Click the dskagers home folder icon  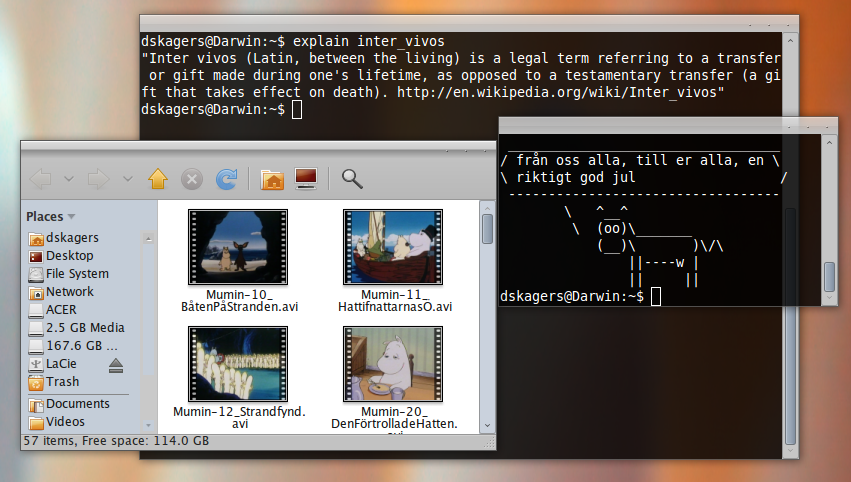(36, 239)
